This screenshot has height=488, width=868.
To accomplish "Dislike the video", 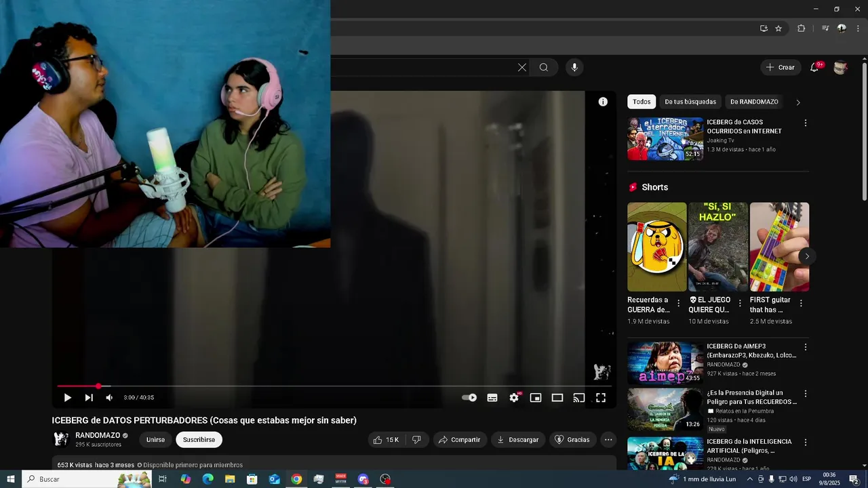I will pos(416,440).
